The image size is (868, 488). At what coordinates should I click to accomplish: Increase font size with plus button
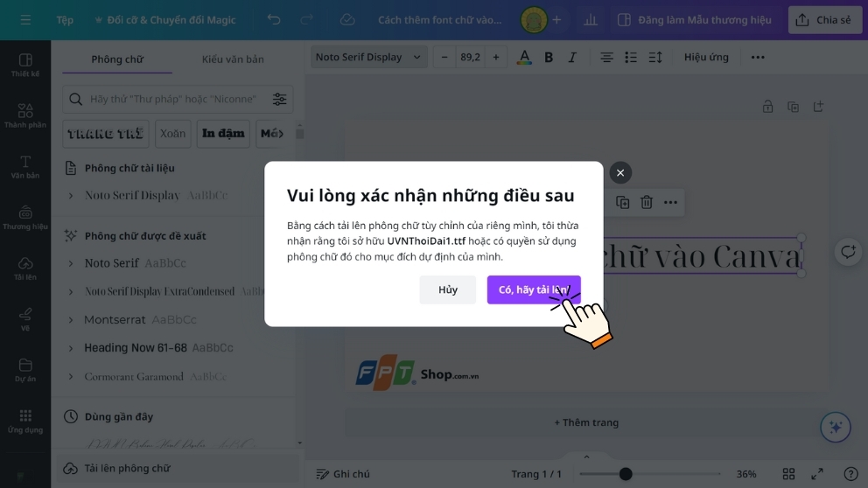[x=496, y=57]
